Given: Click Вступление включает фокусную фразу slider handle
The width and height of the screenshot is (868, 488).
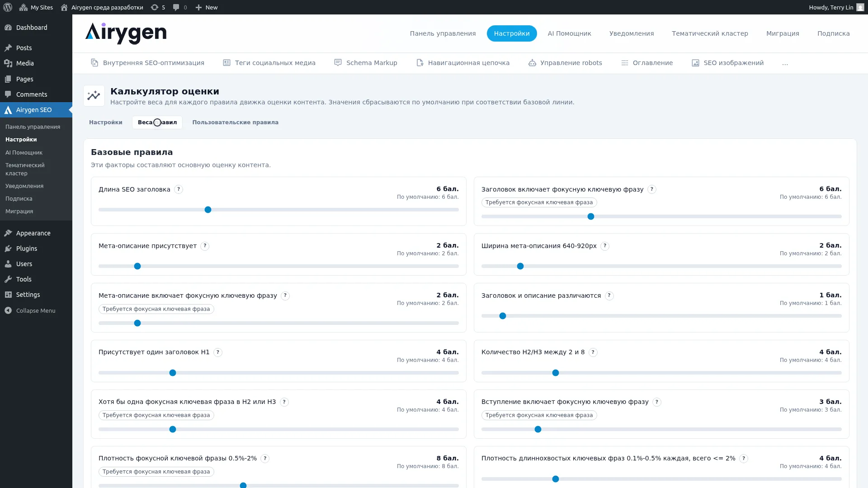Looking at the screenshot, I should (538, 429).
